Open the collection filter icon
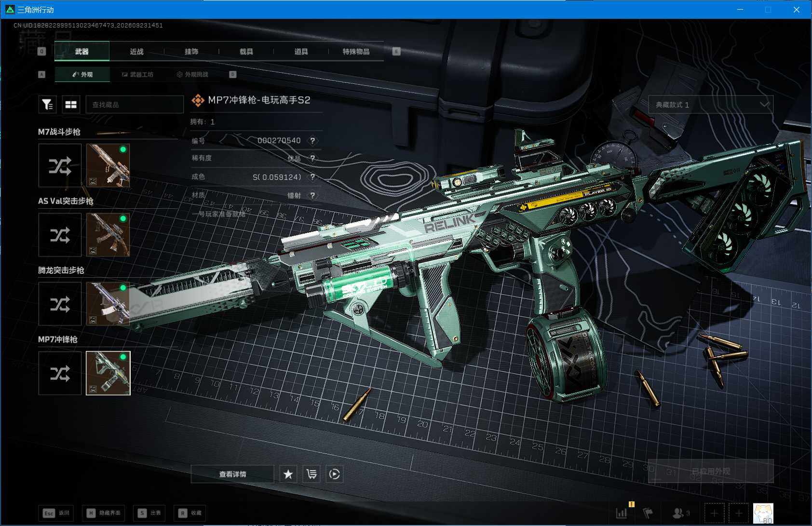The image size is (812, 526). 47,104
